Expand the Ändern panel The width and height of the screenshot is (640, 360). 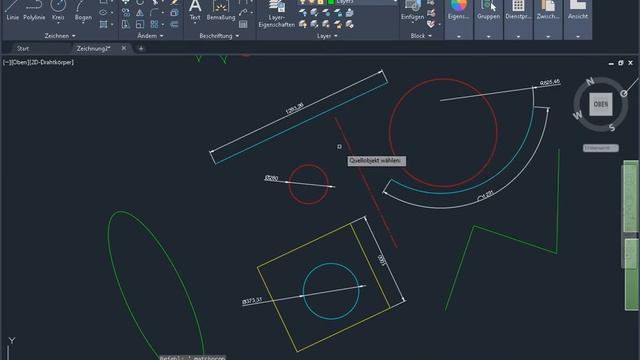coord(150,36)
